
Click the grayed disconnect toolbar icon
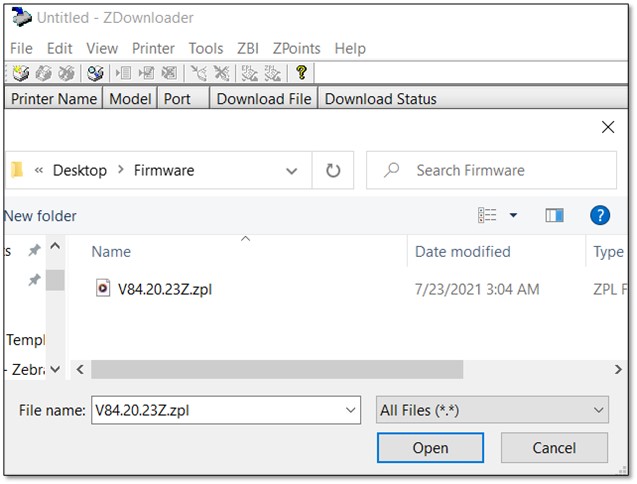pyautogui.click(x=221, y=73)
